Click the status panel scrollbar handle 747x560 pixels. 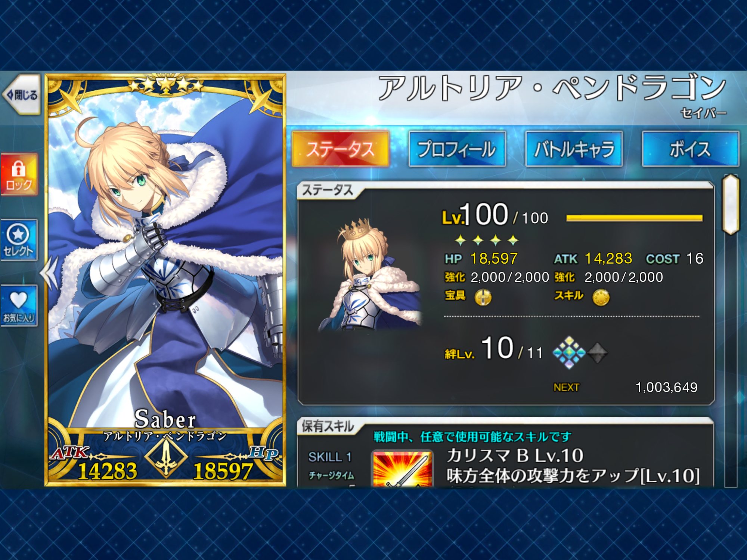[731, 205]
